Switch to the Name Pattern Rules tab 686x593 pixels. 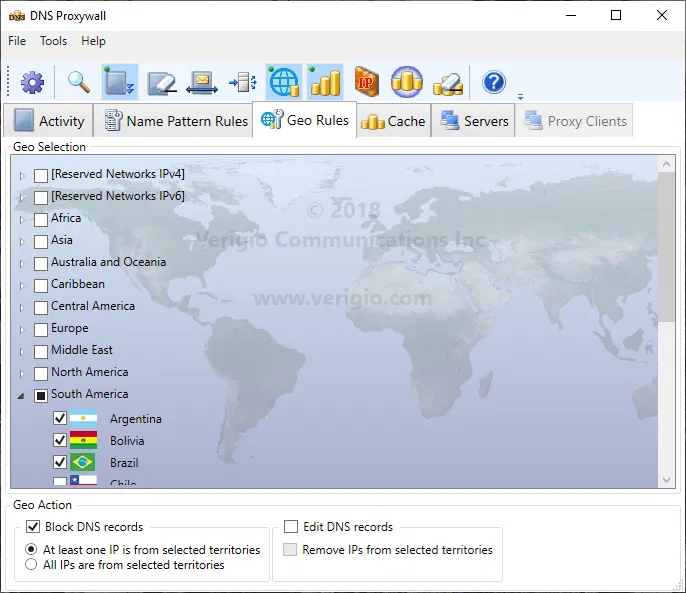click(173, 120)
